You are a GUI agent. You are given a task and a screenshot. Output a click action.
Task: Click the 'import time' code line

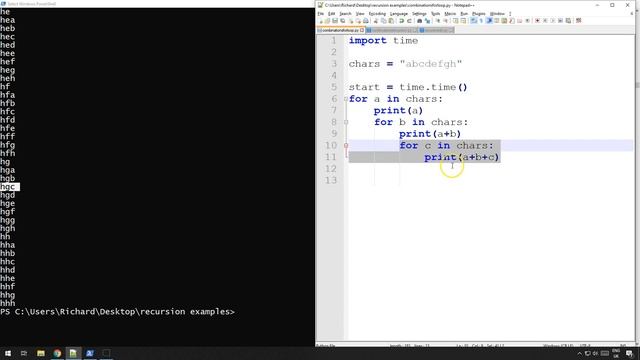pyautogui.click(x=383, y=40)
